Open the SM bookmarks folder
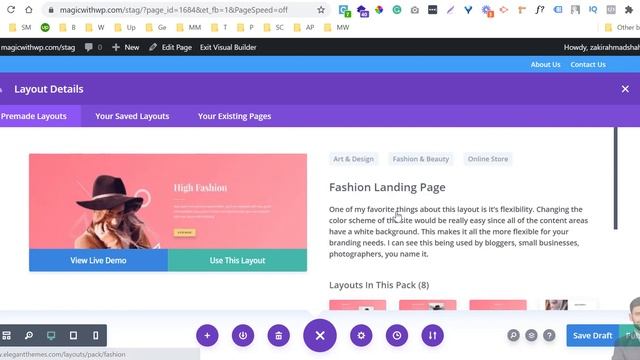Screen dimensions: 640x360 pos(20,27)
